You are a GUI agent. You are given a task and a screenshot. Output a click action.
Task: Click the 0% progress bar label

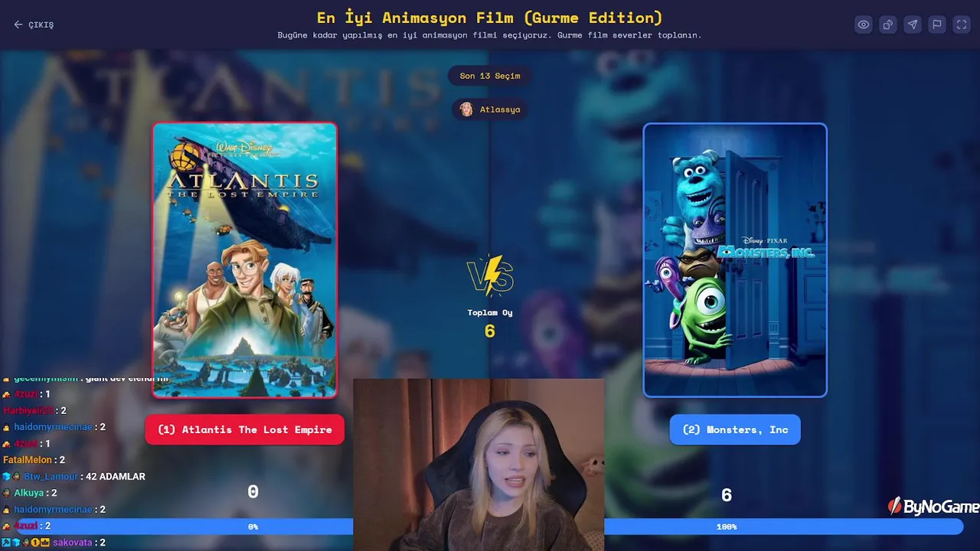[253, 527]
